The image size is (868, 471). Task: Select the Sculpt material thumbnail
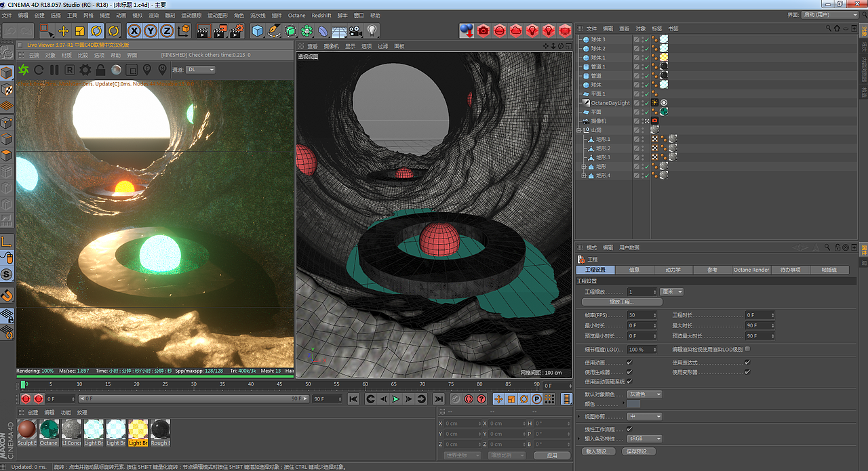click(27, 432)
